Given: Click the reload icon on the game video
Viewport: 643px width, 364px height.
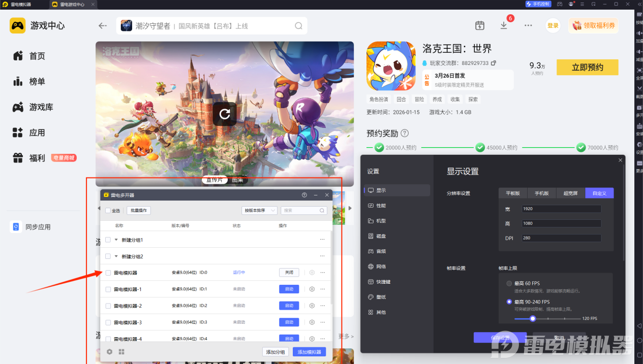Looking at the screenshot, I should pyautogui.click(x=225, y=114).
